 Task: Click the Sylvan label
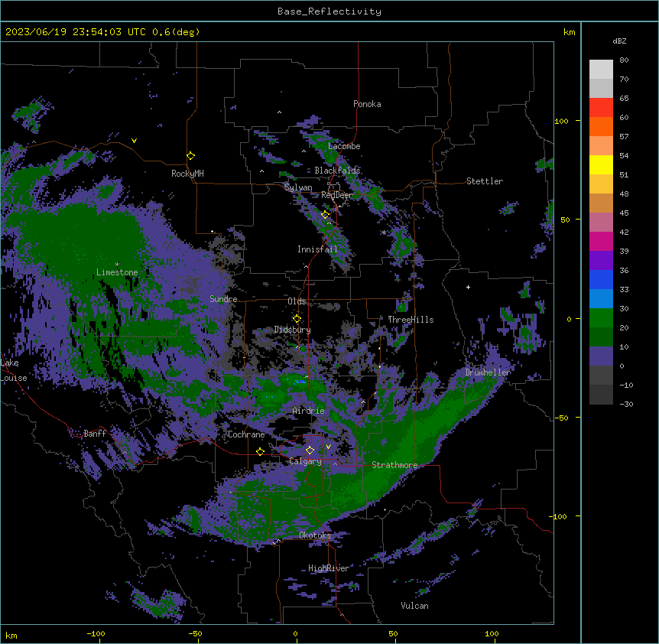coord(298,187)
